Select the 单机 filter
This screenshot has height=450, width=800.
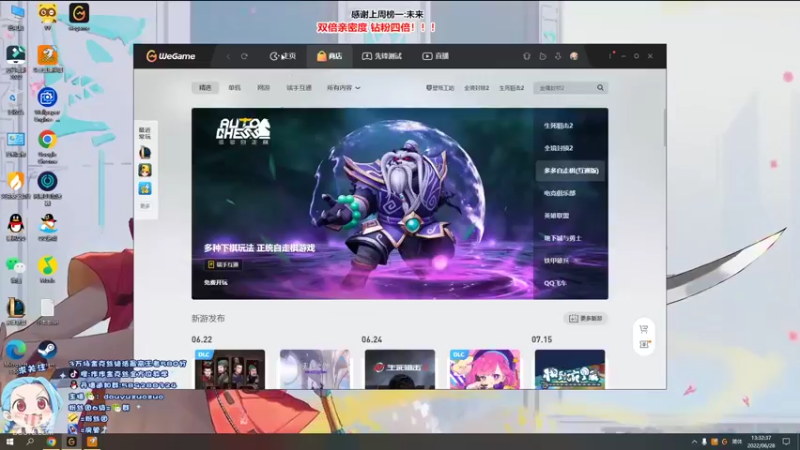(235, 88)
